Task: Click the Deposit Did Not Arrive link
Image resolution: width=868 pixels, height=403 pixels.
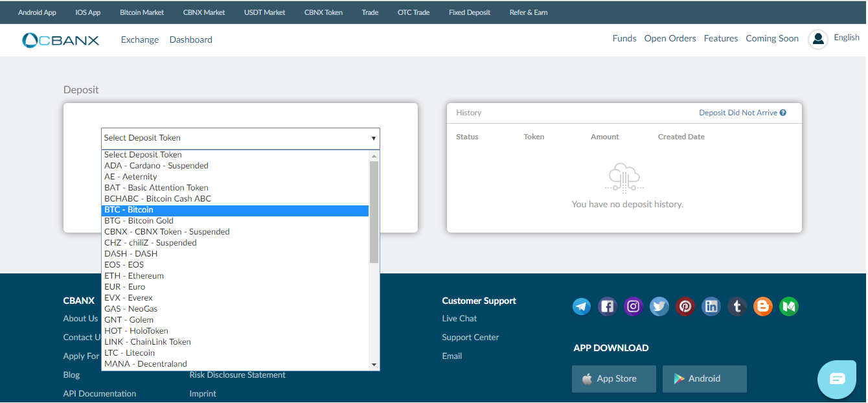Action: click(x=738, y=113)
